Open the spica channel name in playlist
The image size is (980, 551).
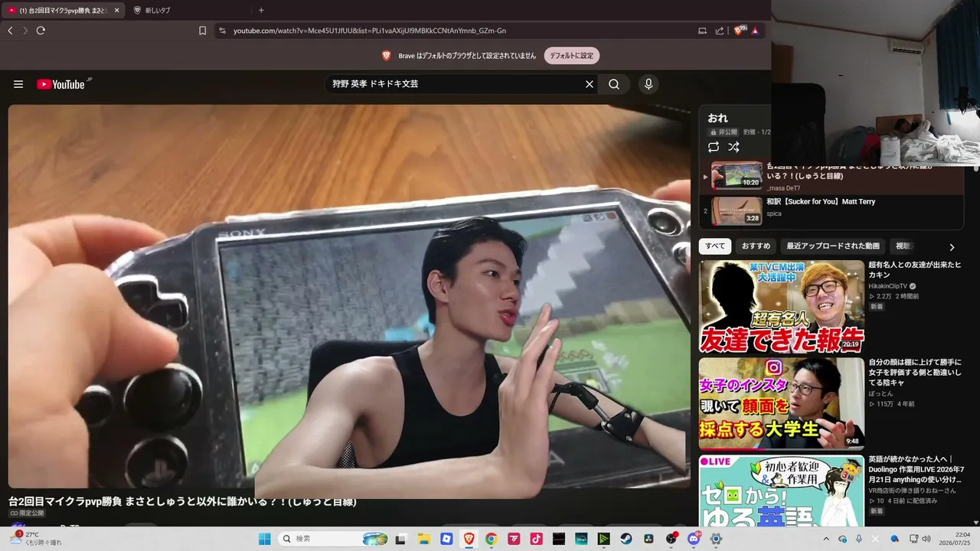tap(774, 214)
